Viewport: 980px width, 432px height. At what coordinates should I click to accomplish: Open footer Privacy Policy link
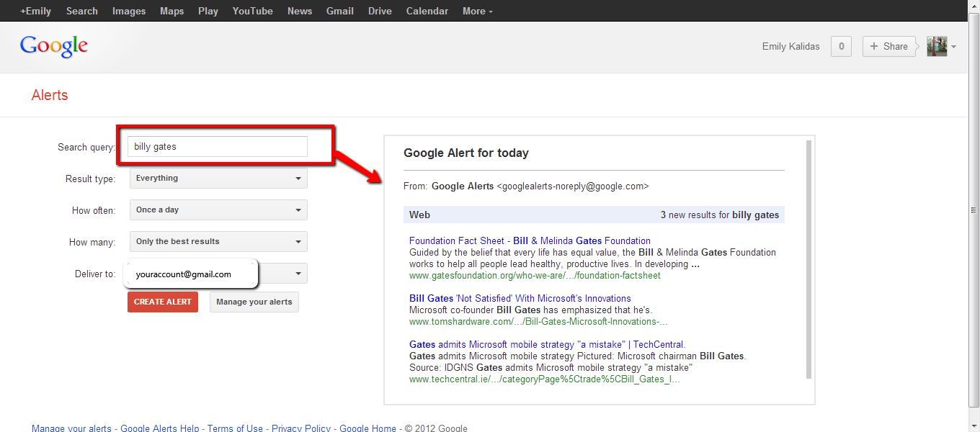tap(301, 428)
